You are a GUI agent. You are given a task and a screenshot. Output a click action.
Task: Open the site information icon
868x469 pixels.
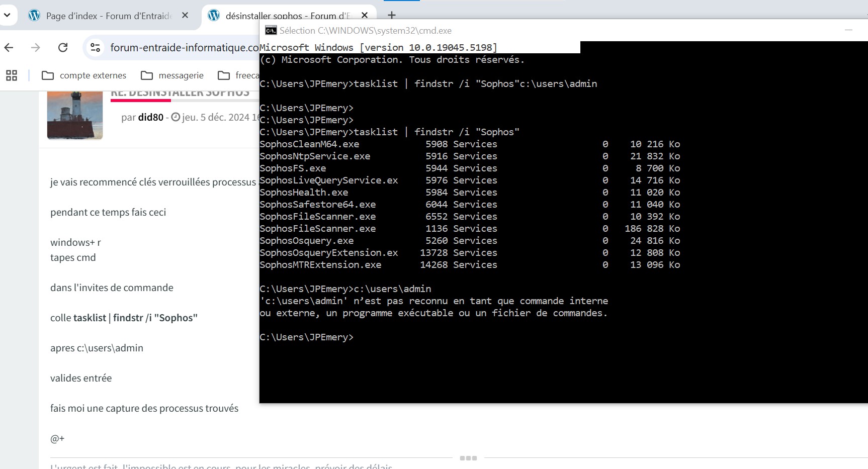(x=95, y=48)
